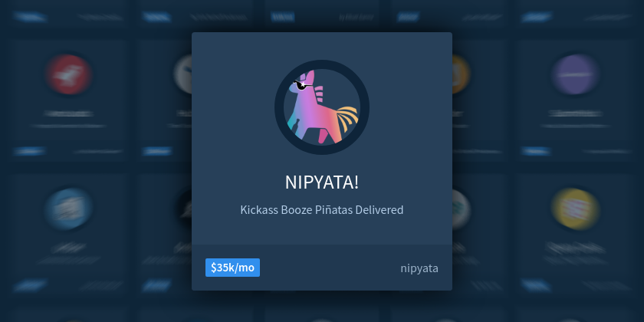Open the blurred title beneath the purple logo
This screenshot has height=322, width=644.
coord(575,113)
